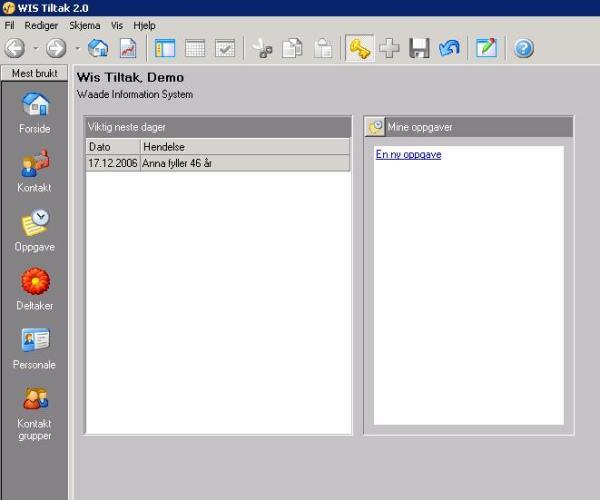
Task: Open the 'En ny oppgave' link
Action: point(408,155)
